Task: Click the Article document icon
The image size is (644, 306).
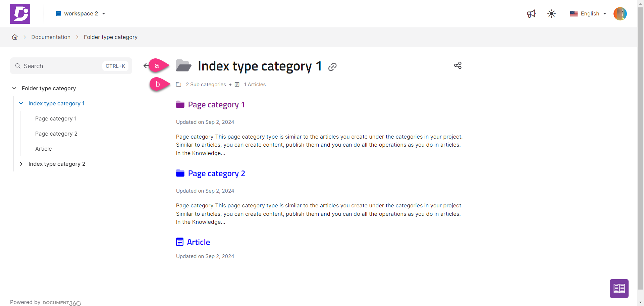Action: tap(180, 242)
